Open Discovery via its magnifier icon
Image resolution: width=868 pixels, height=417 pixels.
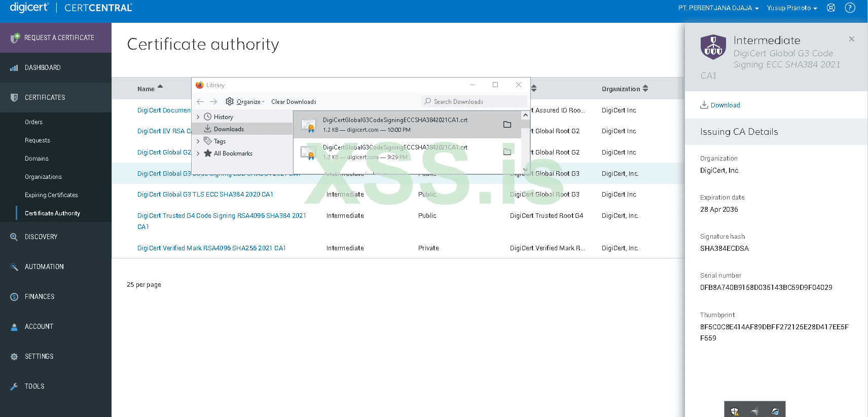(x=14, y=237)
